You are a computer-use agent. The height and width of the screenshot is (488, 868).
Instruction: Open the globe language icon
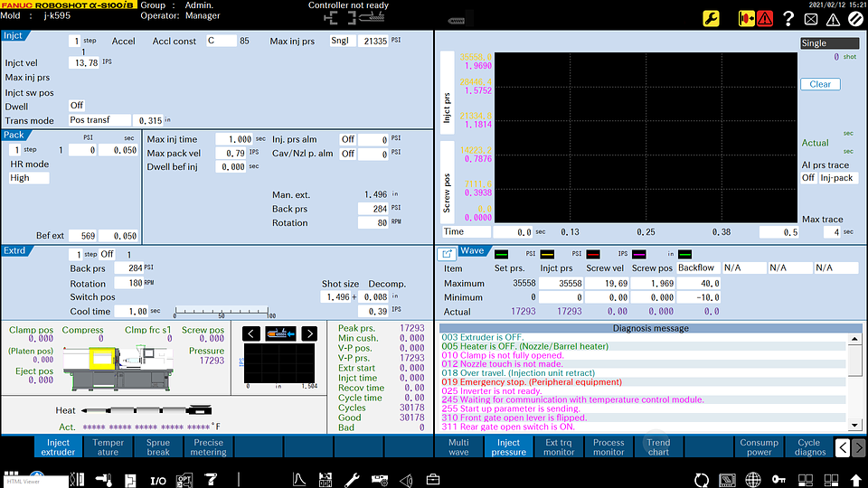tap(753, 479)
